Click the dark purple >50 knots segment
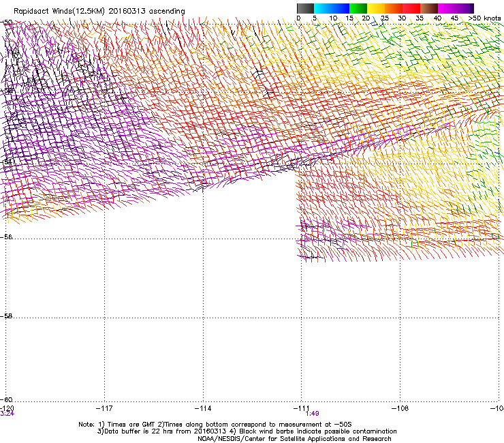The height and width of the screenshot is (443, 504). coord(471,8)
